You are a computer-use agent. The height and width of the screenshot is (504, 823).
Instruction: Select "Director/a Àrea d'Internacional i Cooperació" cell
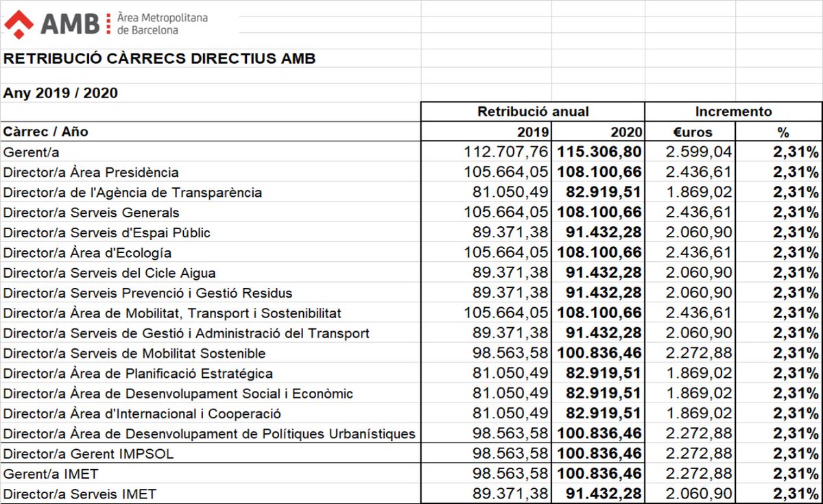click(211, 413)
